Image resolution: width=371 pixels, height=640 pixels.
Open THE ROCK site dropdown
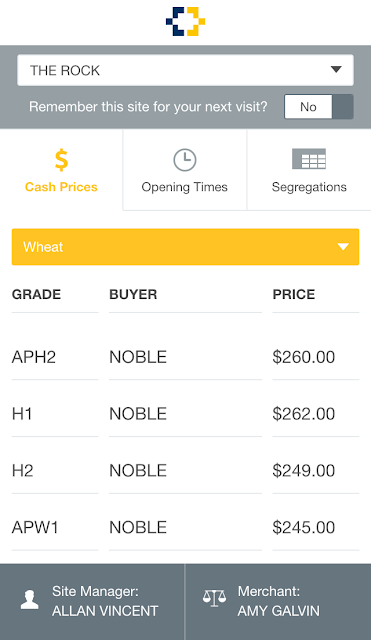coord(185,70)
